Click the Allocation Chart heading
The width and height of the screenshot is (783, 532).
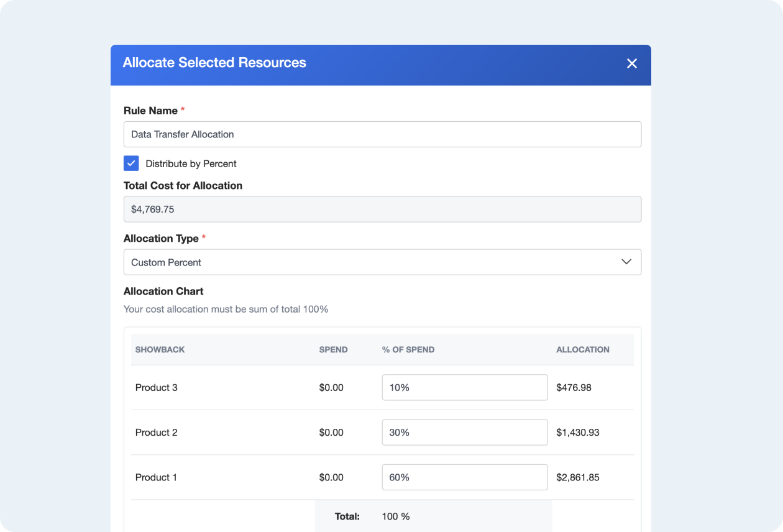[163, 291]
